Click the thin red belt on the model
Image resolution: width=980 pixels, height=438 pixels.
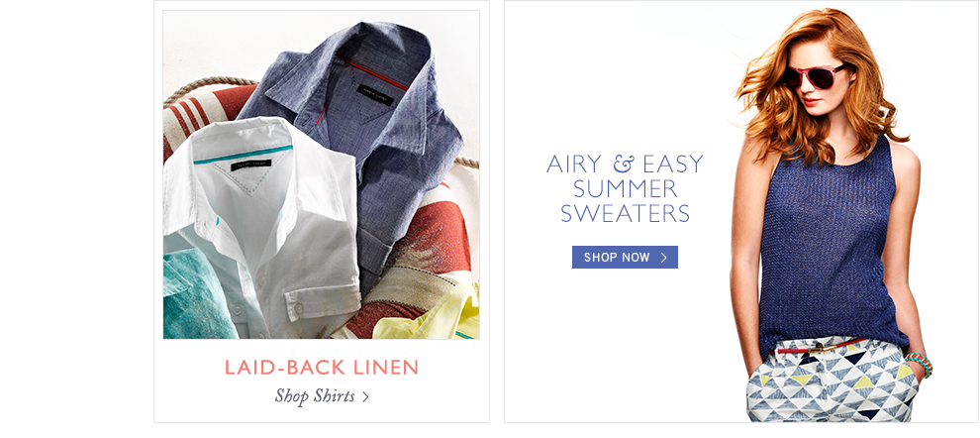click(x=820, y=346)
